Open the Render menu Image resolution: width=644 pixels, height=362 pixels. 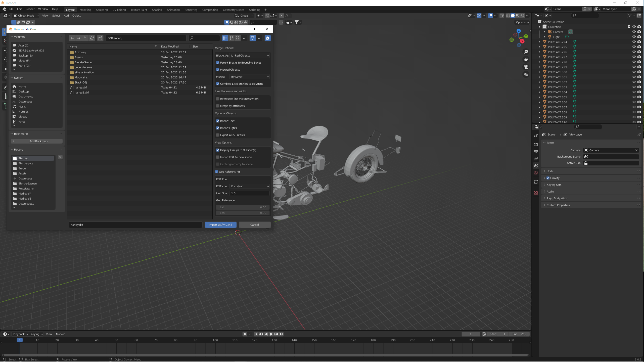pos(30,9)
